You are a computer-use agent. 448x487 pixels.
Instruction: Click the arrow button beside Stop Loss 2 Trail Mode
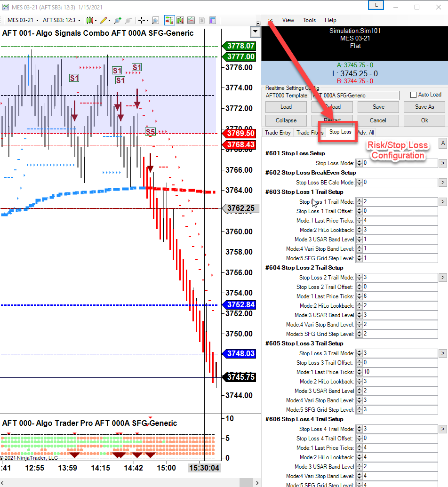tap(442, 278)
